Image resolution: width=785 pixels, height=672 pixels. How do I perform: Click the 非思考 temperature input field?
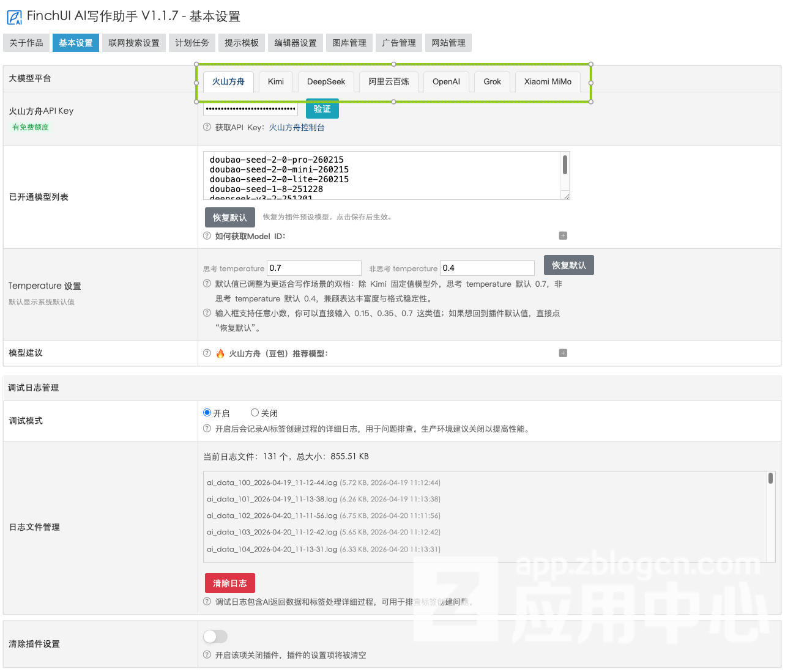coord(487,268)
